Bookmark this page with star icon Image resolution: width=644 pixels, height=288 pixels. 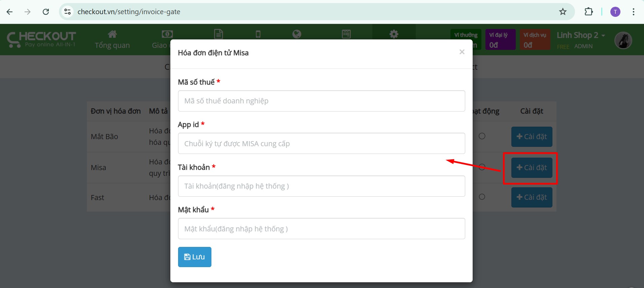tap(563, 12)
